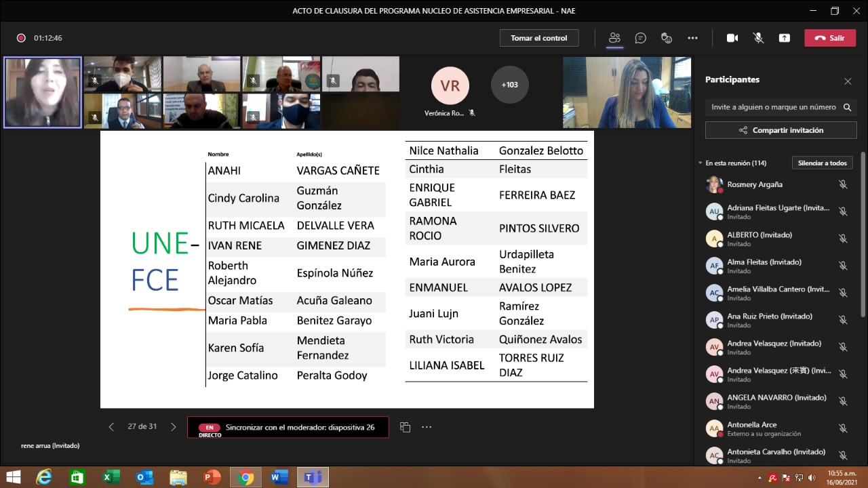Toggle the camera on or off
868x488 pixels.
pyautogui.click(x=732, y=38)
